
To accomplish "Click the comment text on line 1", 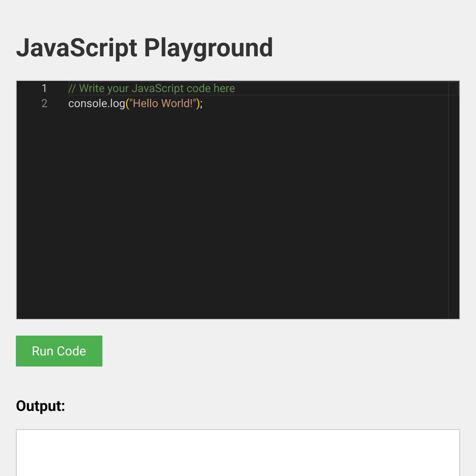I will [x=152, y=88].
